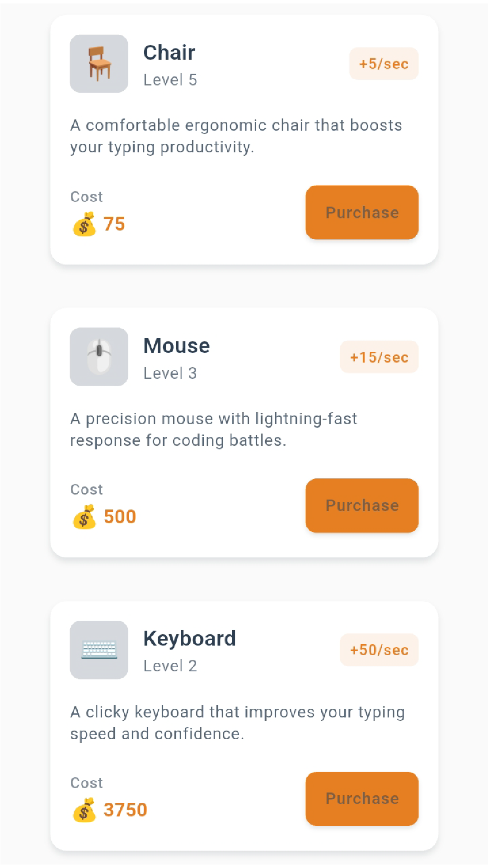The height and width of the screenshot is (868, 488).
Task: Click the ergonomic chair description text
Action: click(236, 136)
